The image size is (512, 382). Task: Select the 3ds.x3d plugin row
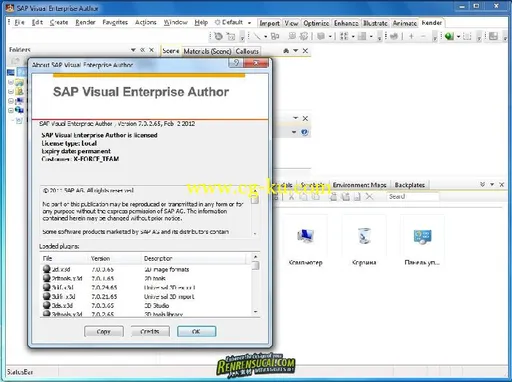click(x=146, y=306)
